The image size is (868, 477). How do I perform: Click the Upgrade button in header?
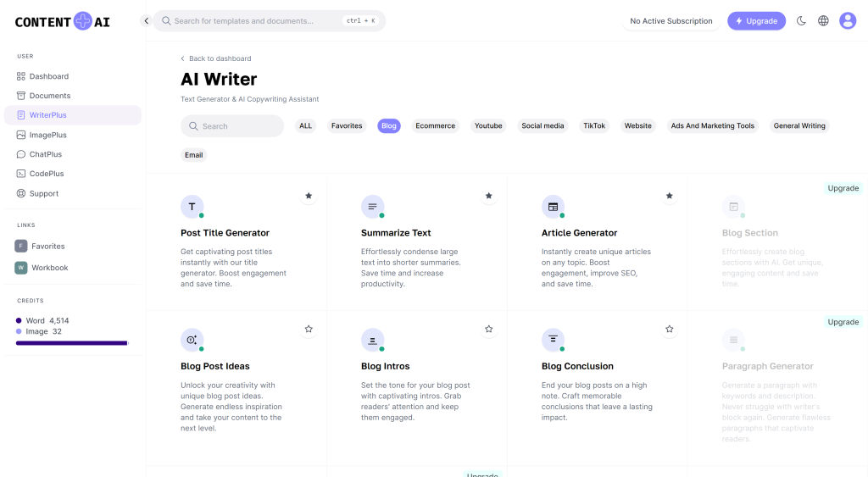tap(756, 21)
